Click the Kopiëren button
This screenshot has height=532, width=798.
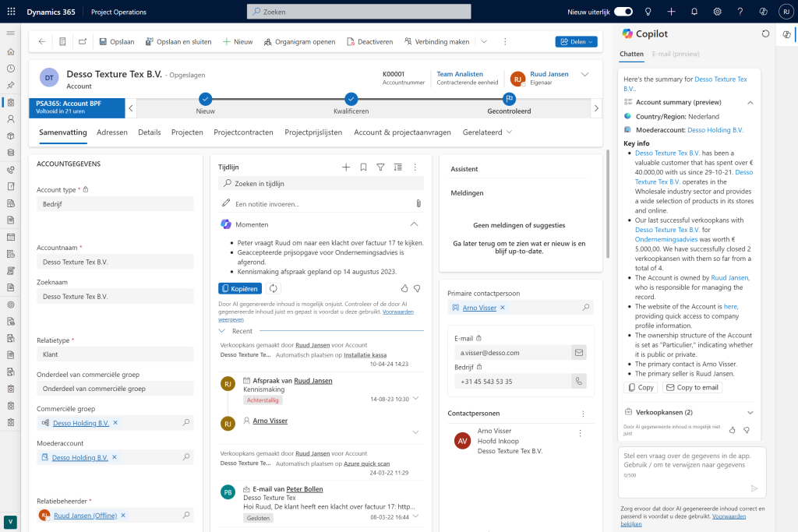click(240, 288)
